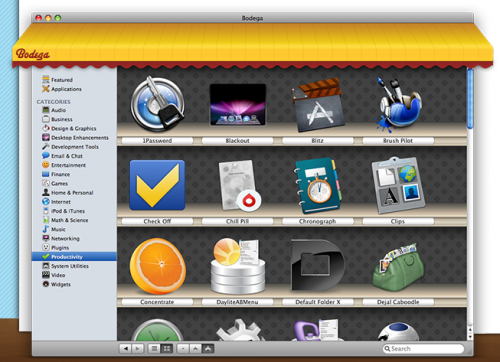Select the Entertainment category
The width and height of the screenshot is (500, 362).
(64, 165)
